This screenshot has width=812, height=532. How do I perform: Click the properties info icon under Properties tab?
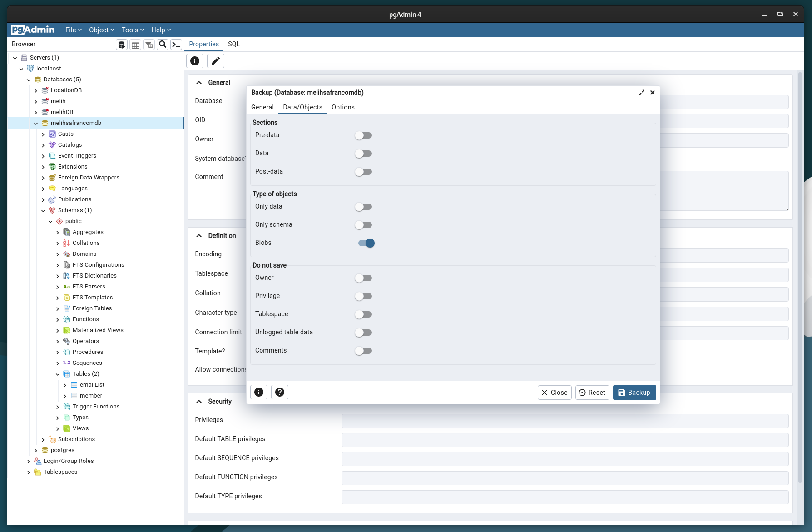195,61
